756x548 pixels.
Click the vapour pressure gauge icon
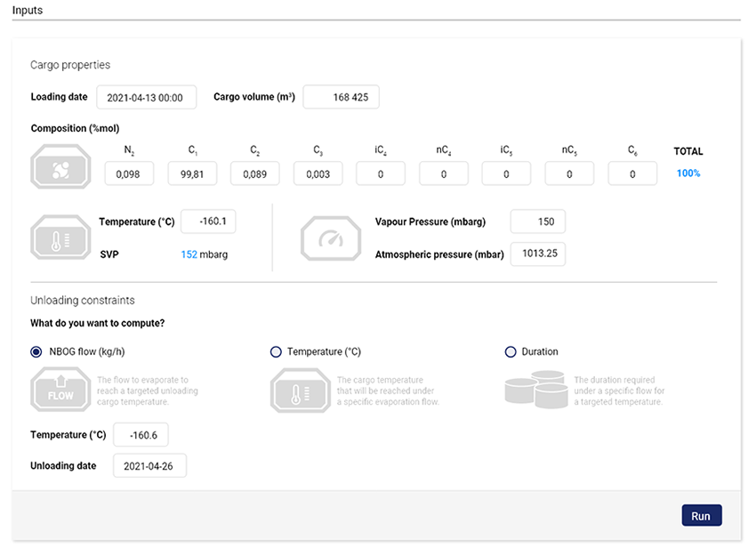click(x=331, y=238)
